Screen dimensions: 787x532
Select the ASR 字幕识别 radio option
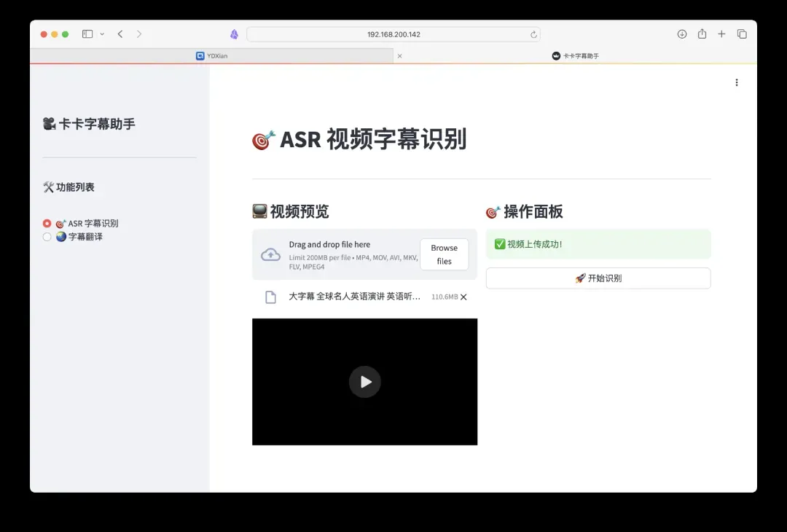click(47, 224)
